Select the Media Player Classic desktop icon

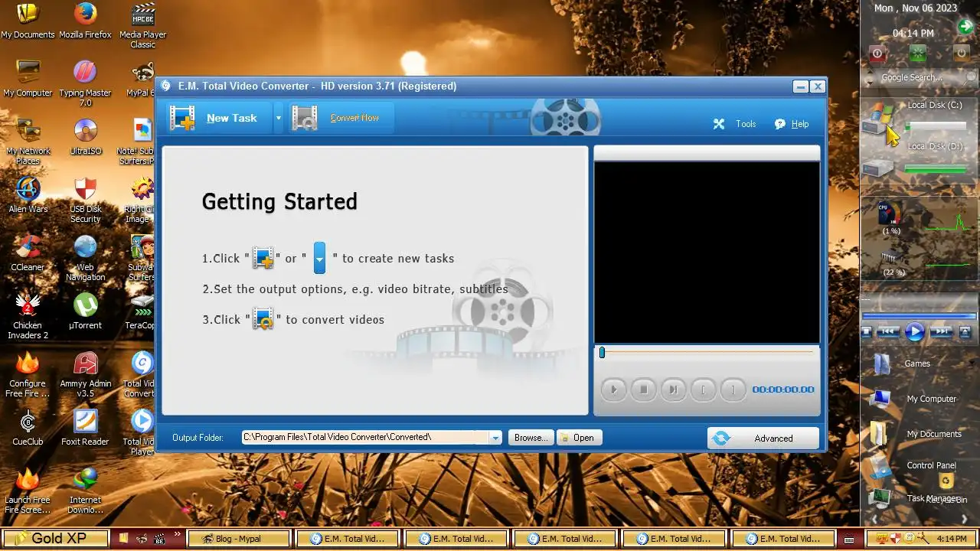click(x=142, y=25)
